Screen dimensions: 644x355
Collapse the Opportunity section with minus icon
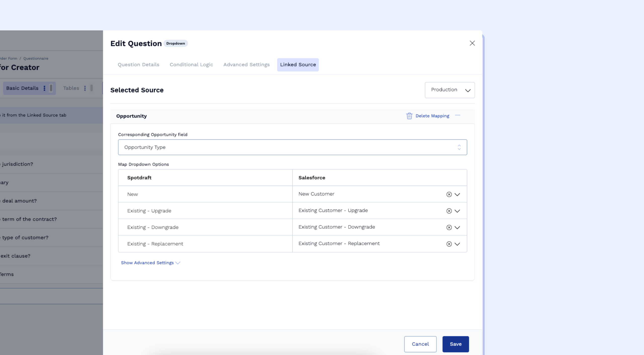pyautogui.click(x=458, y=116)
